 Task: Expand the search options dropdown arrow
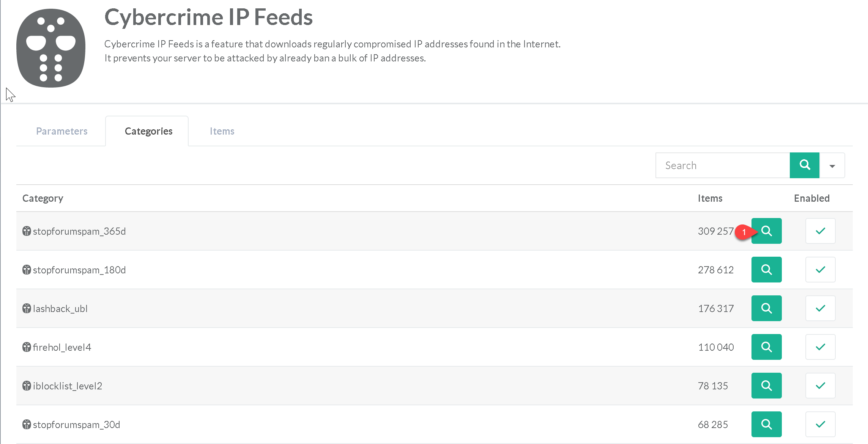(x=832, y=166)
